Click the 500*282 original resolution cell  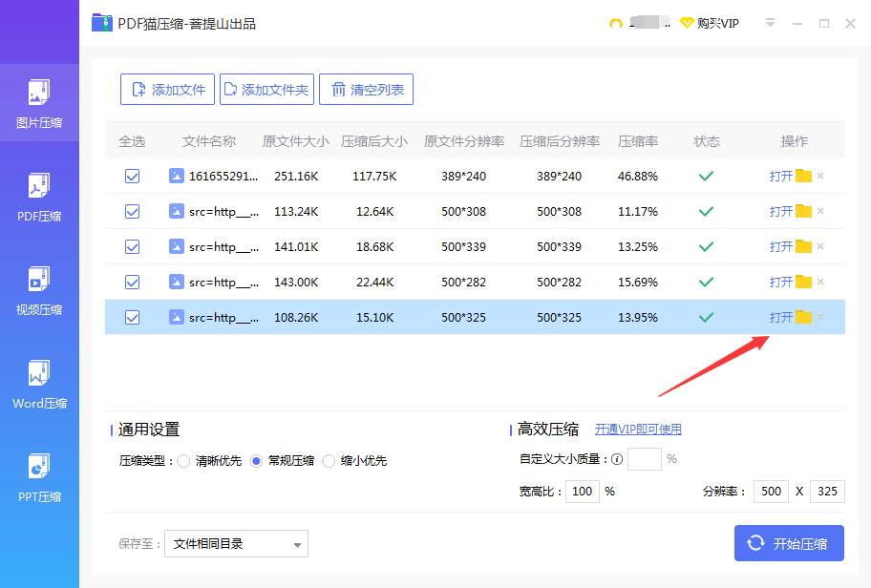click(464, 282)
